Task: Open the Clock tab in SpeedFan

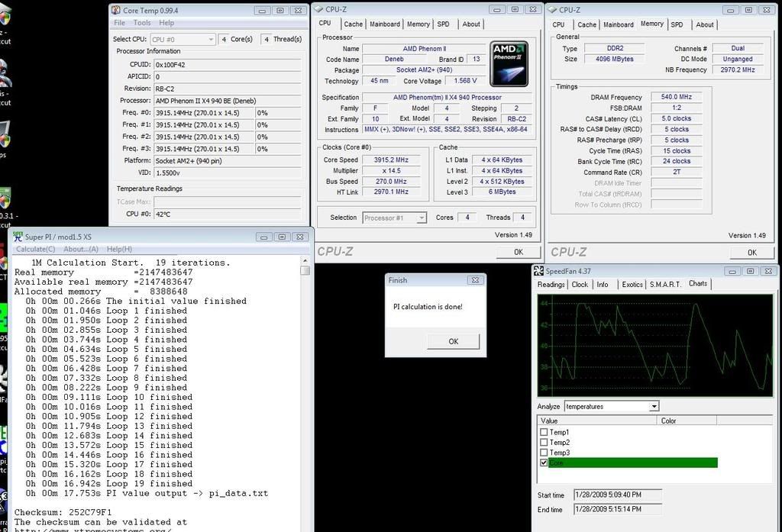Action: point(580,284)
